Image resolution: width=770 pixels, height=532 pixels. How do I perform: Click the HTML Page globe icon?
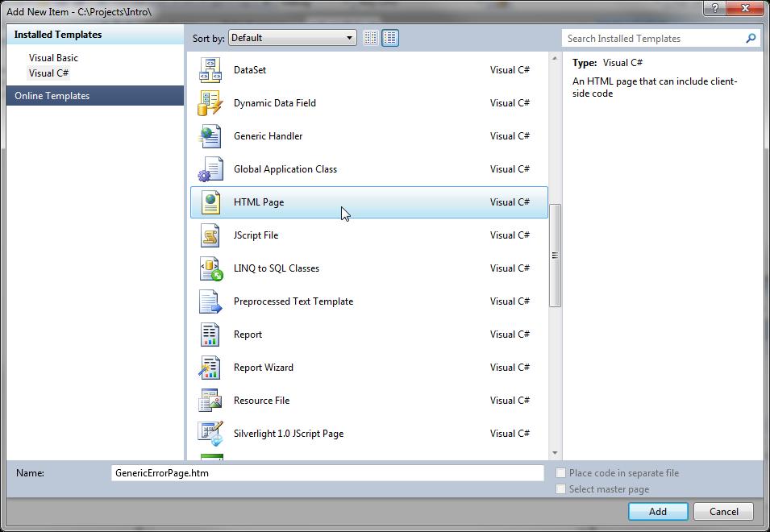pyautogui.click(x=210, y=202)
